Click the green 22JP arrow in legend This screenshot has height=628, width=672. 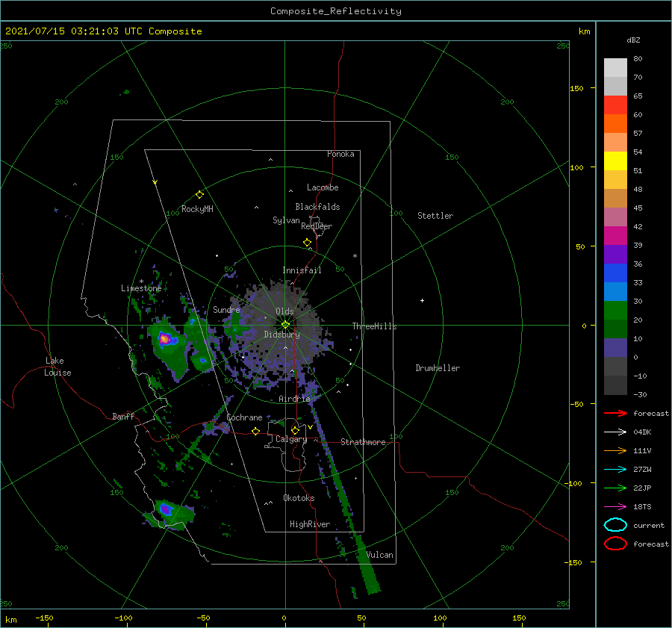[x=615, y=488]
